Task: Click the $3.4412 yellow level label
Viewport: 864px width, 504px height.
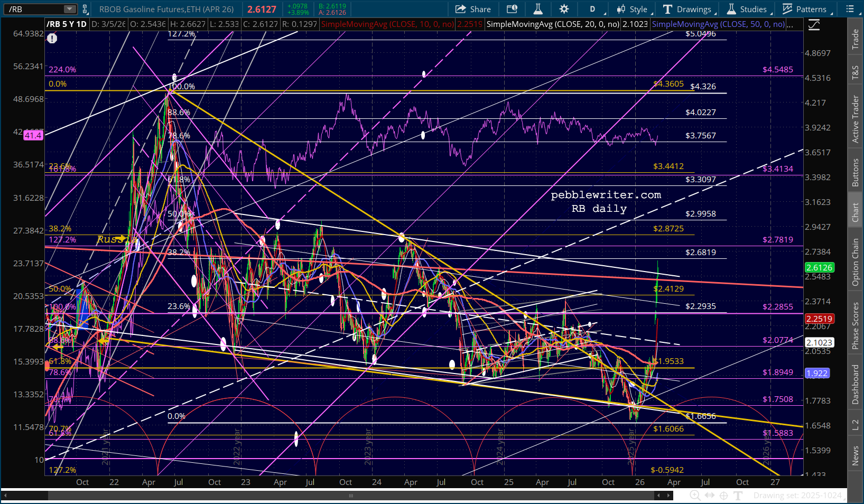Action: point(668,166)
